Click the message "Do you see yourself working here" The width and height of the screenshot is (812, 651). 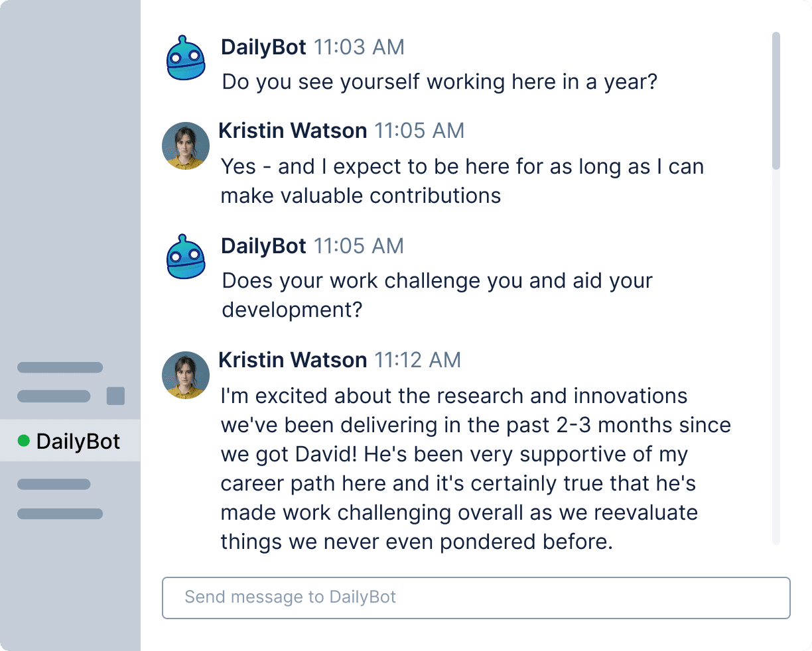coord(439,82)
